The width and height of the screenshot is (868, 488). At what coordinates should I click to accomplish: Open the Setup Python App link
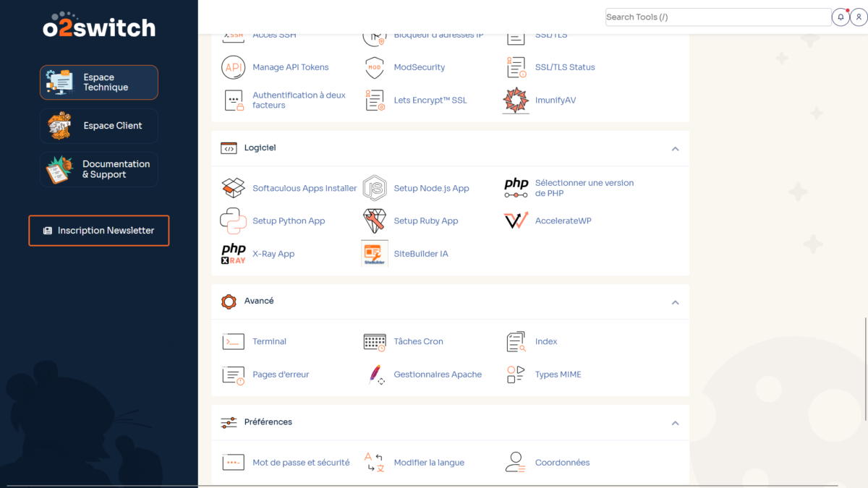click(289, 221)
